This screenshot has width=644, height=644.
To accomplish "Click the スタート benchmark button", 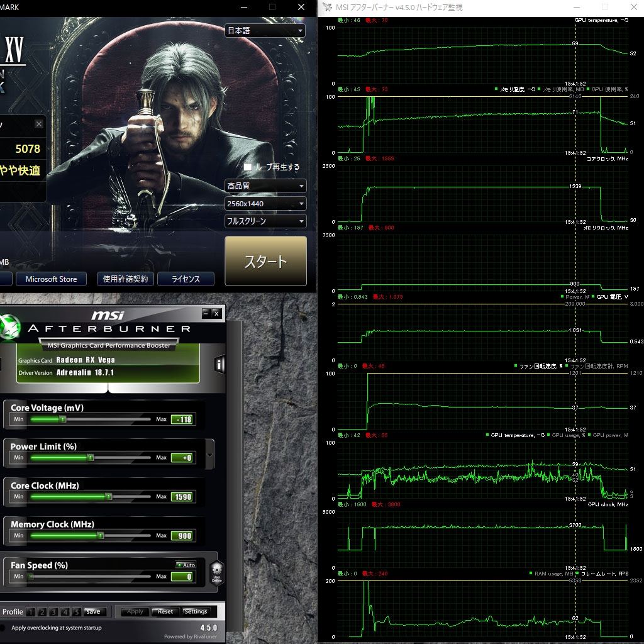I will 266,261.
